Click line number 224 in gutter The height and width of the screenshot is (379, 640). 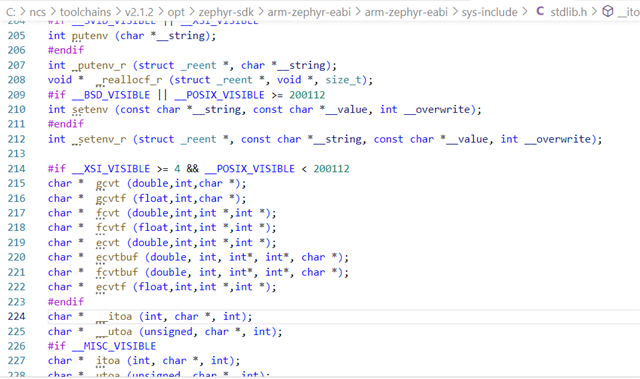pos(16,316)
